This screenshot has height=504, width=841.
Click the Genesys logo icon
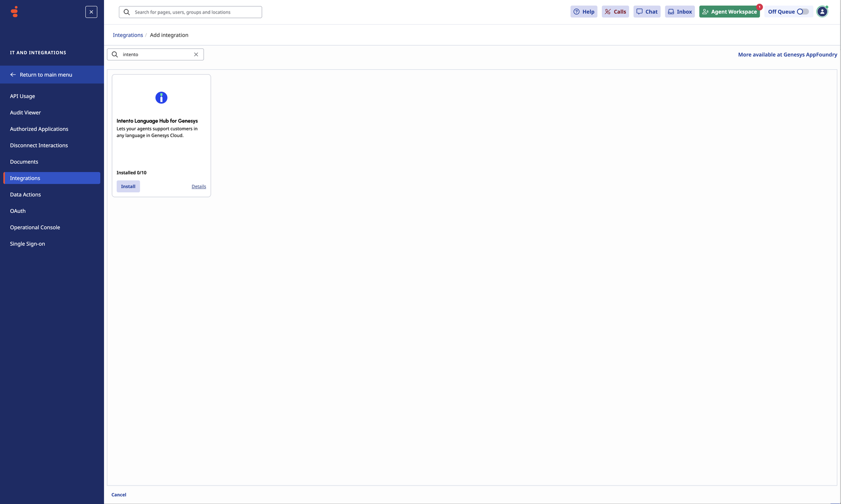pyautogui.click(x=15, y=12)
